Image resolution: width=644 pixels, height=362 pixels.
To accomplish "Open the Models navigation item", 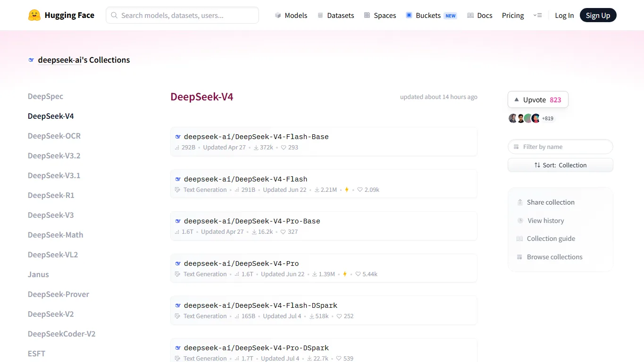I will (291, 16).
